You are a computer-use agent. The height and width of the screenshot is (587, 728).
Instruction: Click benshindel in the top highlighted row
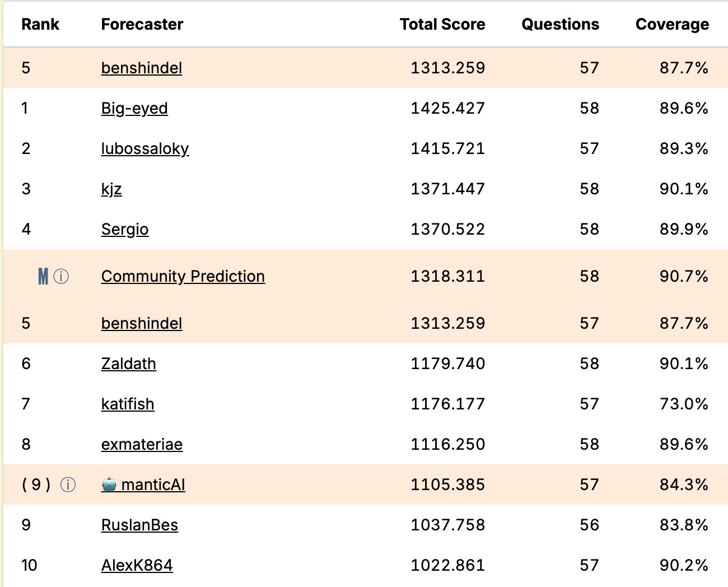tap(142, 68)
